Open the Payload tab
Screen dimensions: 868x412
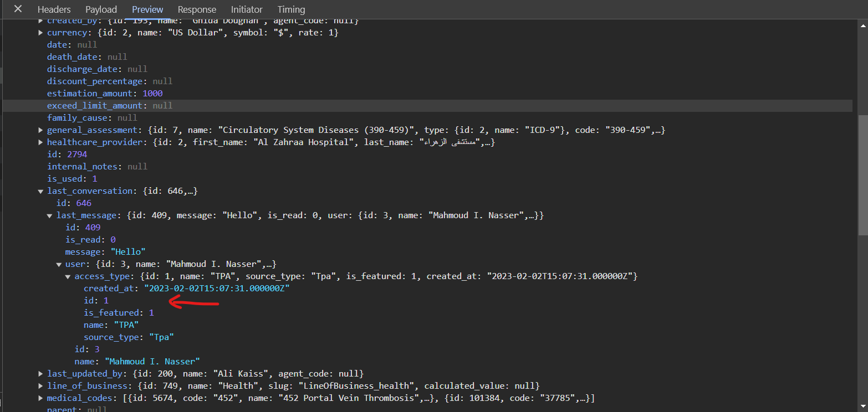[101, 9]
